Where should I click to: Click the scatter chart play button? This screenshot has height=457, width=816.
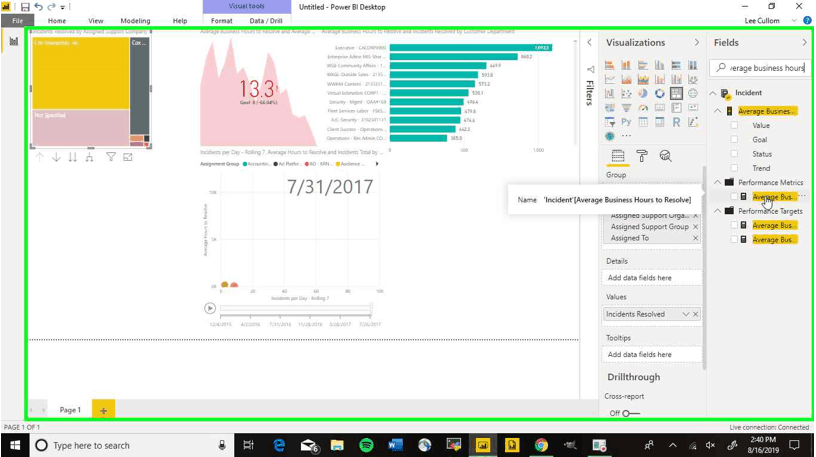tap(210, 308)
